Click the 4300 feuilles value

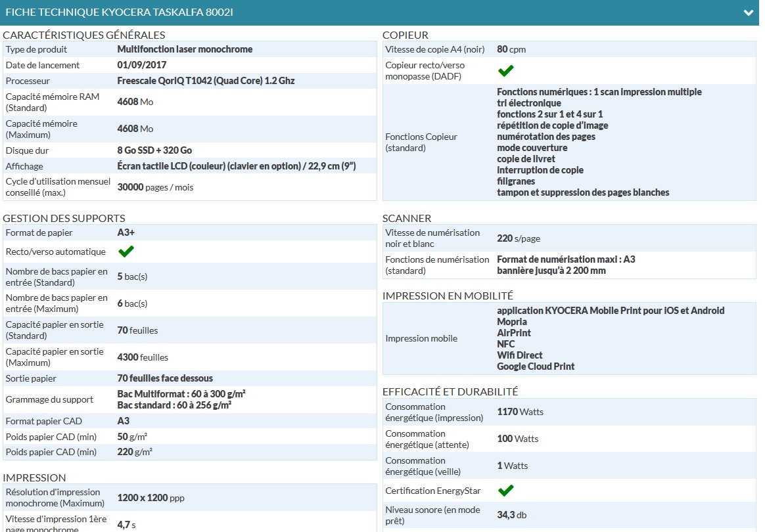tap(143, 357)
